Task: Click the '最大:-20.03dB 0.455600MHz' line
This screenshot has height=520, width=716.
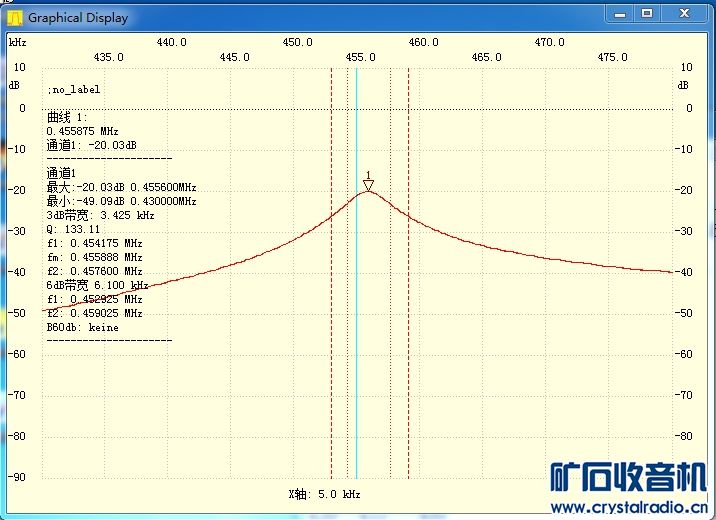Action: (121, 187)
